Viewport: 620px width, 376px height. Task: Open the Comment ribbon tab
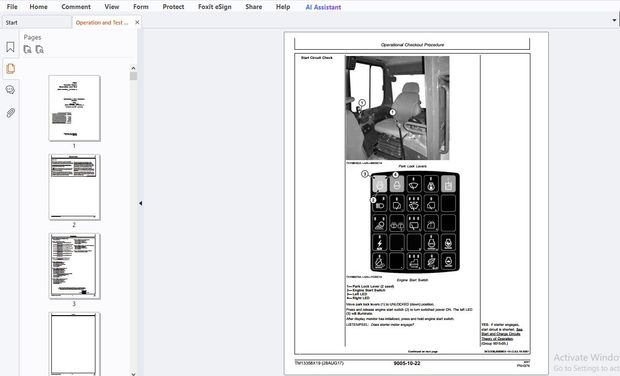pyautogui.click(x=76, y=7)
